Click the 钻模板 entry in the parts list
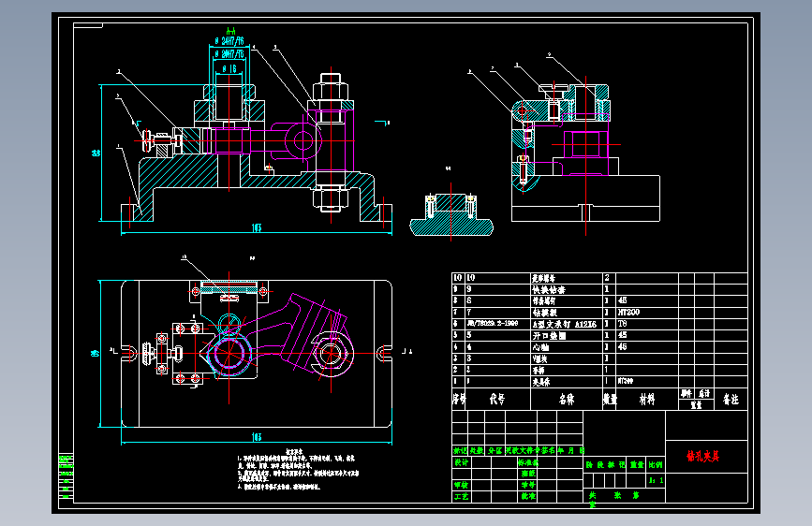Viewport: 812px width, 526px height. (x=545, y=313)
